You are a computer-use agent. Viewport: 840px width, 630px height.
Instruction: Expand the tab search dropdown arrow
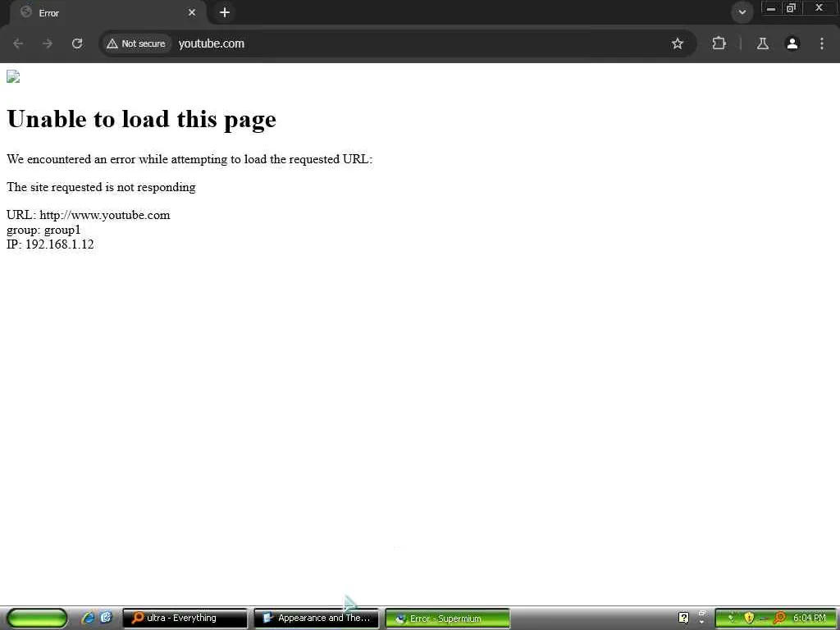742,11
